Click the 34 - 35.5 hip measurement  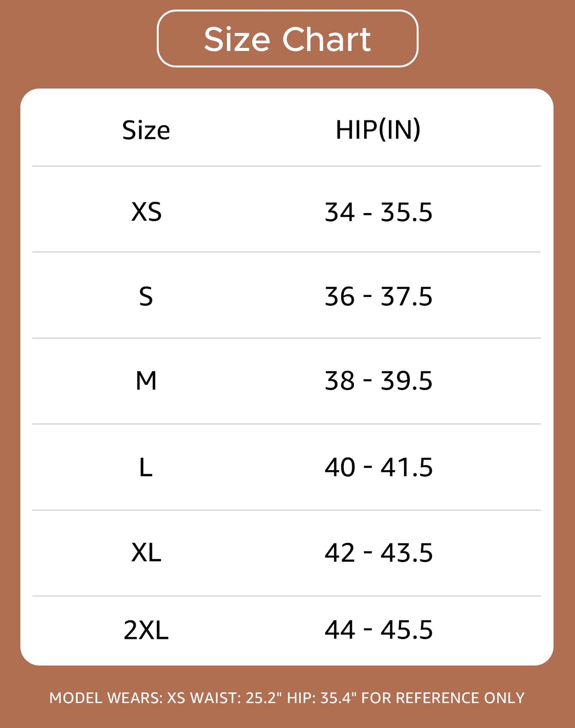(x=378, y=212)
